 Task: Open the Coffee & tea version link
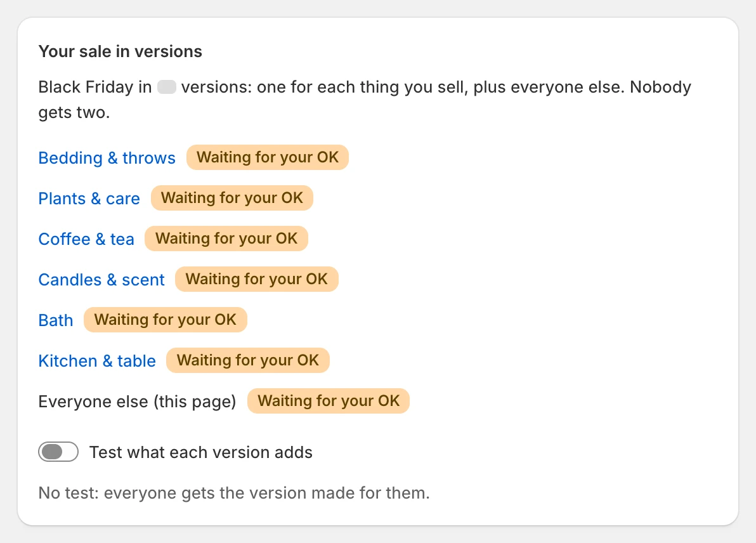86,239
